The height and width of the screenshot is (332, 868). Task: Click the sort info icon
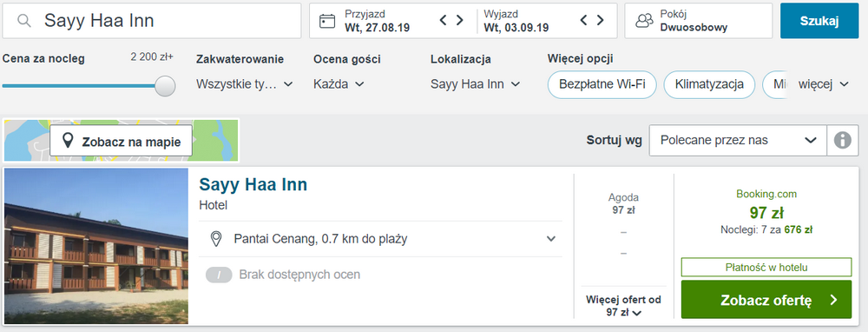[843, 140]
